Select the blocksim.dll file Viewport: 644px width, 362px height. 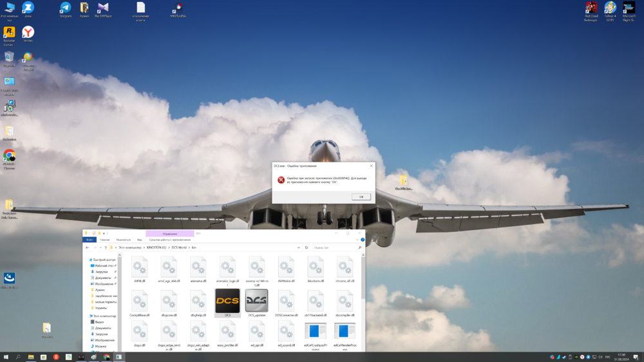316,269
